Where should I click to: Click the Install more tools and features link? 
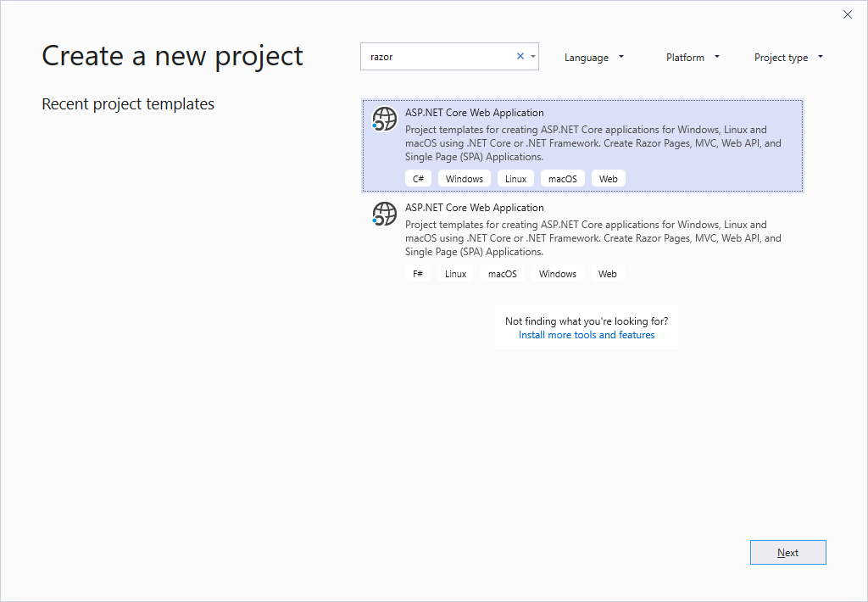[587, 335]
